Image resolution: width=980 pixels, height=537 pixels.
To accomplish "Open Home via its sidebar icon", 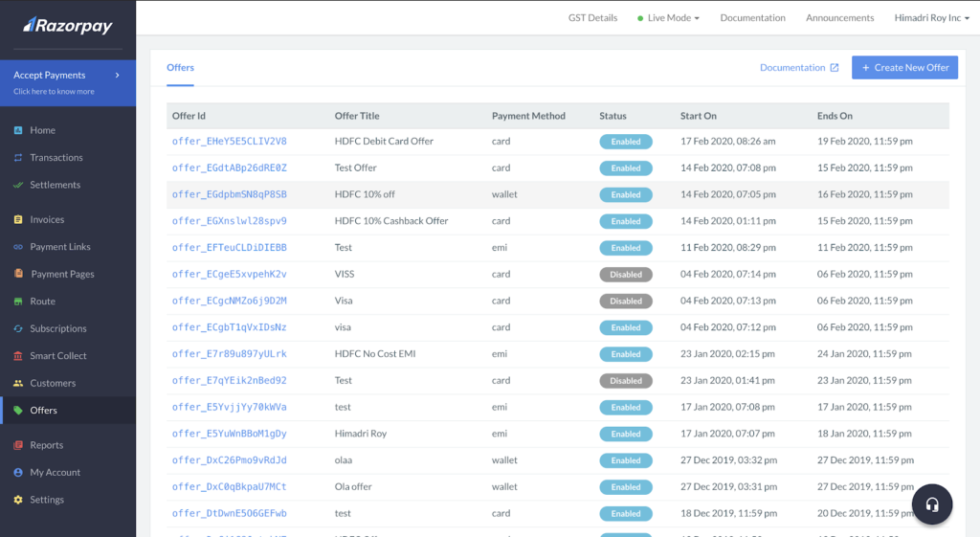I will (18, 130).
